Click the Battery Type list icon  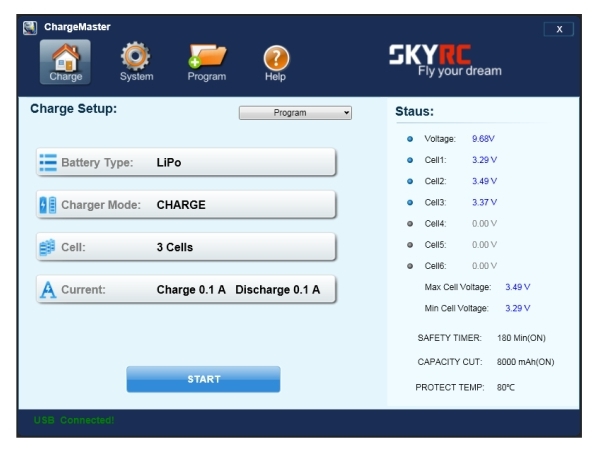pyautogui.click(x=48, y=162)
